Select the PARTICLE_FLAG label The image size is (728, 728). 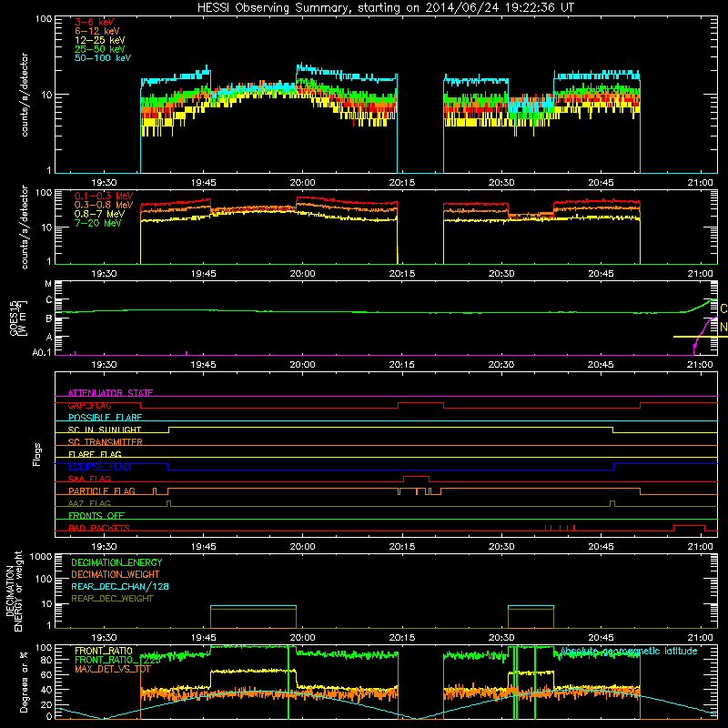[102, 490]
